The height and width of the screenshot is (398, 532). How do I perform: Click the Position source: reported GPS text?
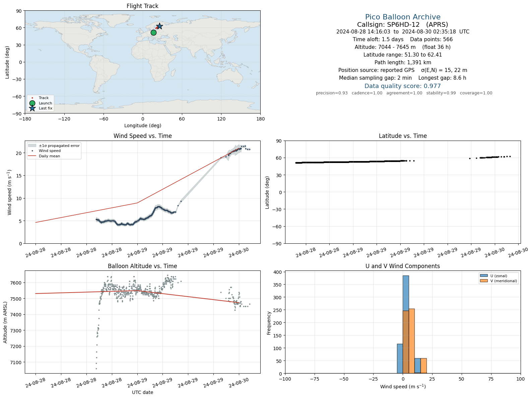[377, 70]
